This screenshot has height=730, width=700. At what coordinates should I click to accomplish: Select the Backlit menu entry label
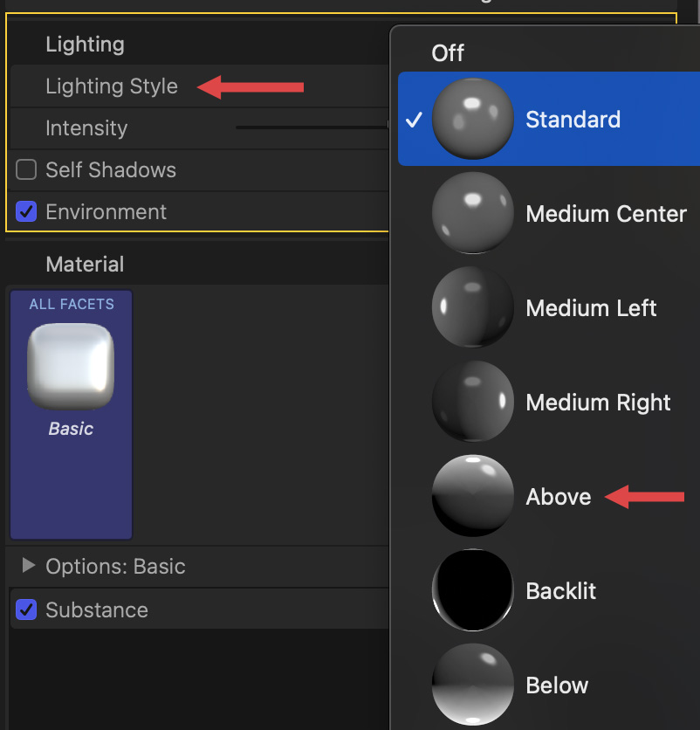pos(560,591)
